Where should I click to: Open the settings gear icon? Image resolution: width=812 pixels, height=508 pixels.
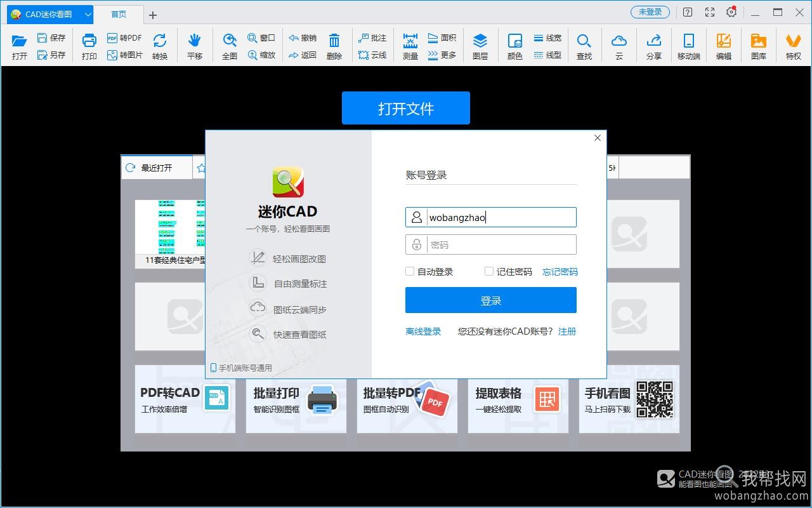coord(731,12)
